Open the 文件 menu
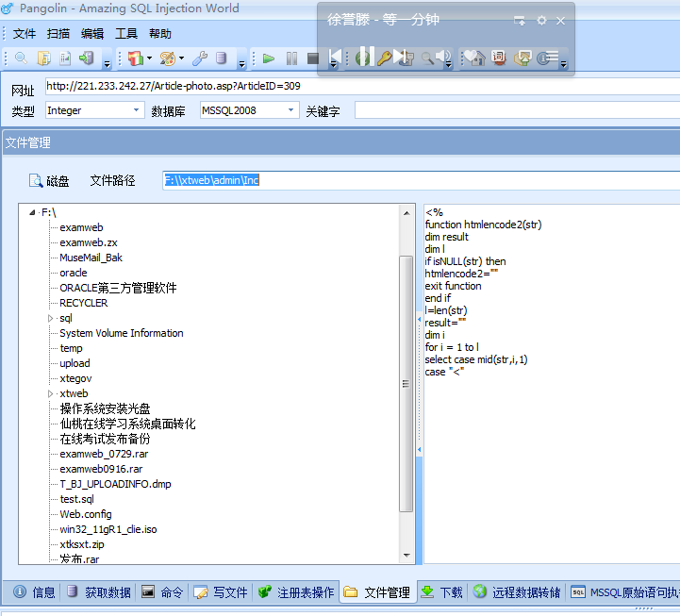This screenshot has height=616, width=680. [25, 33]
